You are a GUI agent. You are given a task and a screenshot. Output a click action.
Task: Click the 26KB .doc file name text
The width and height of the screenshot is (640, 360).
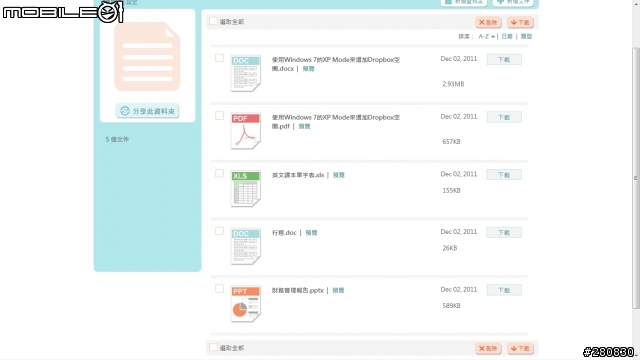pos(284,233)
